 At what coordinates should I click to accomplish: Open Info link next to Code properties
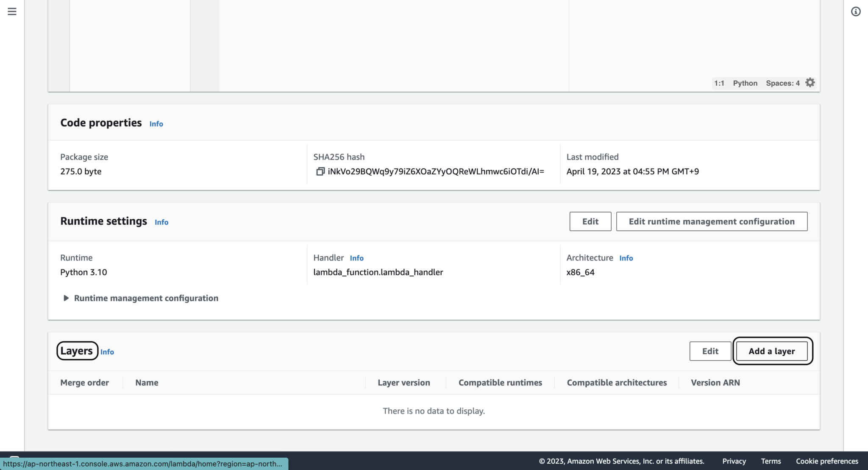(156, 124)
